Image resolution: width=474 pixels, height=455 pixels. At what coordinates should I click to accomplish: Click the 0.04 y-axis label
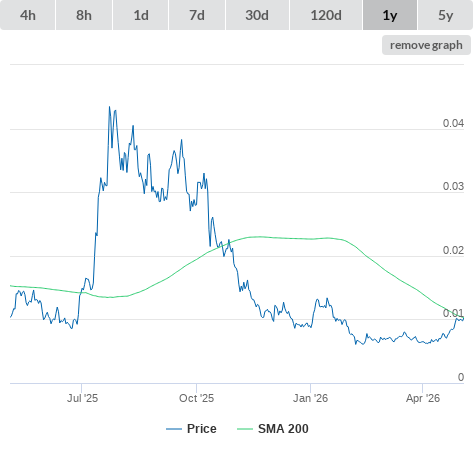coord(453,123)
